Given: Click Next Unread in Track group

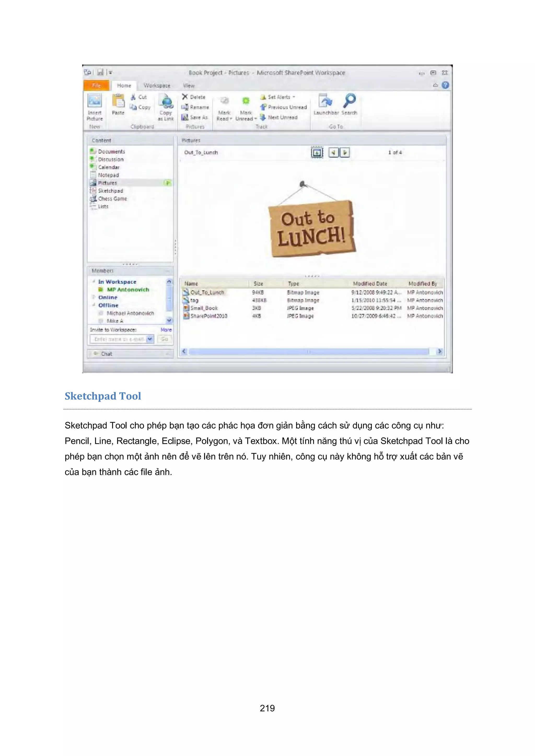Looking at the screenshot, I should 282,117.
